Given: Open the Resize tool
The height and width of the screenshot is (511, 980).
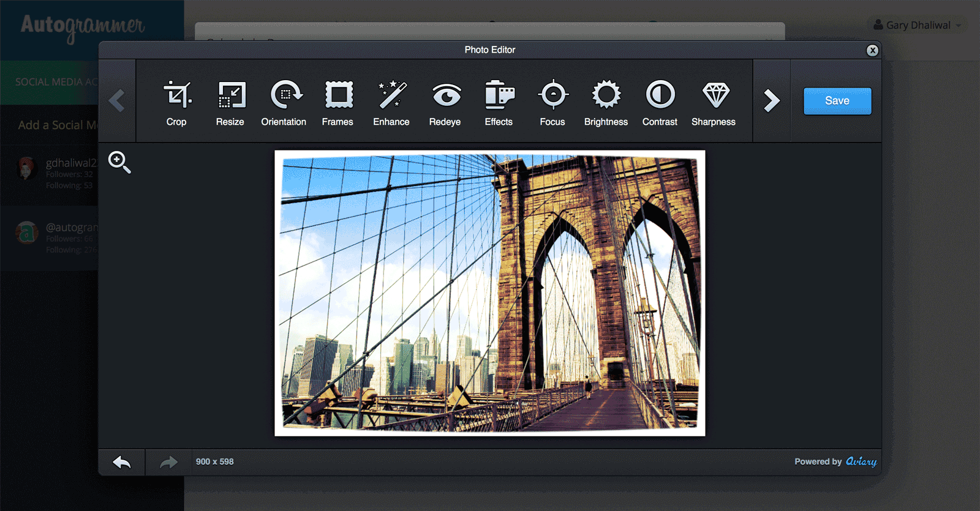Looking at the screenshot, I should coord(230,102).
